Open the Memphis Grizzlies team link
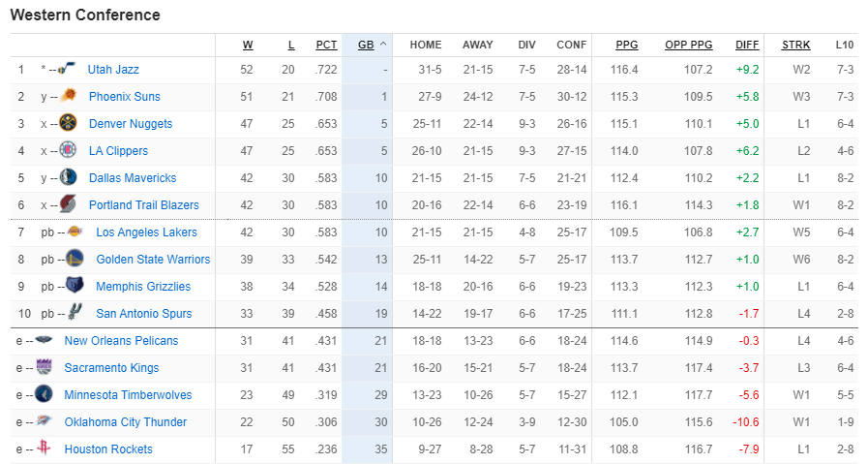This screenshot has height=464, width=868. 143,287
